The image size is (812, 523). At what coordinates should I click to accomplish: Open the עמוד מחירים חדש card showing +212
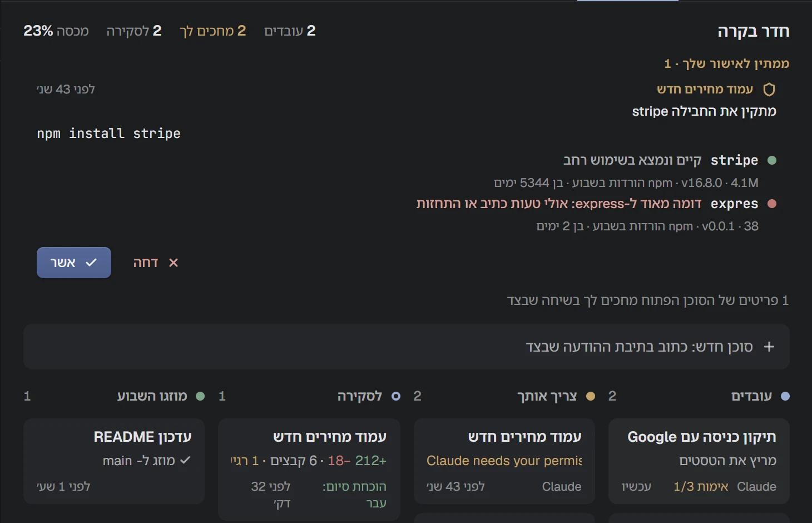pos(309,470)
